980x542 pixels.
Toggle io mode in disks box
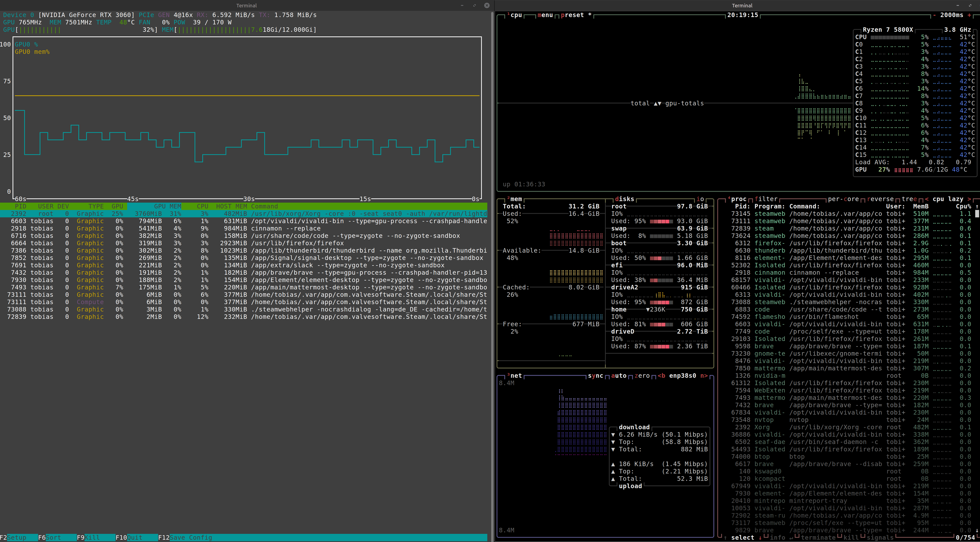point(700,199)
